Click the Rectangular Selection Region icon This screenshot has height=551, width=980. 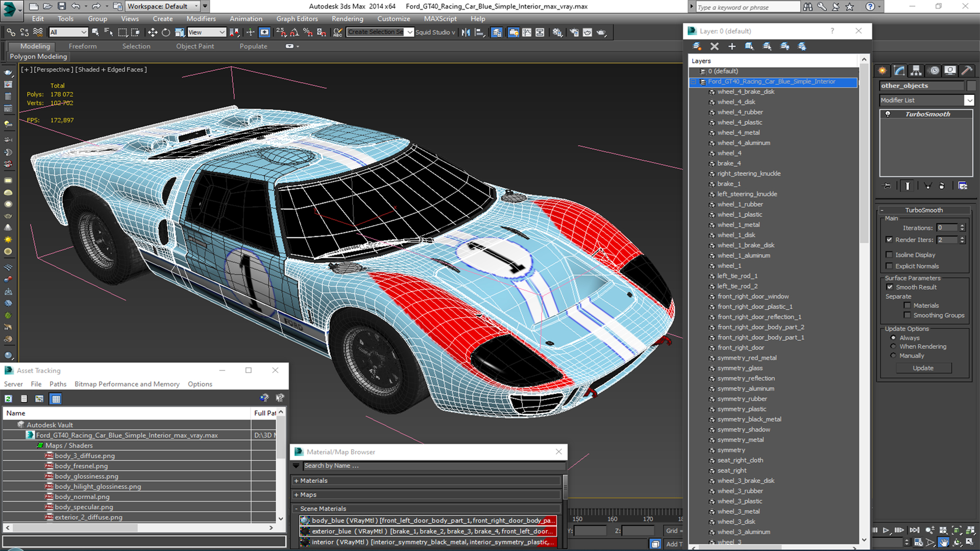122,32
